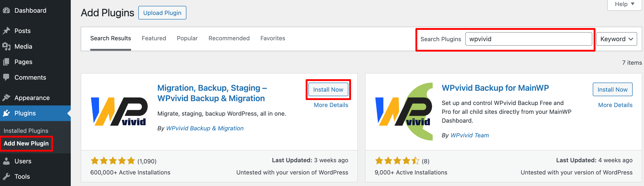Viewport: 644px width, 186px height.
Task: Select the Plugins menu item
Action: point(35,113)
